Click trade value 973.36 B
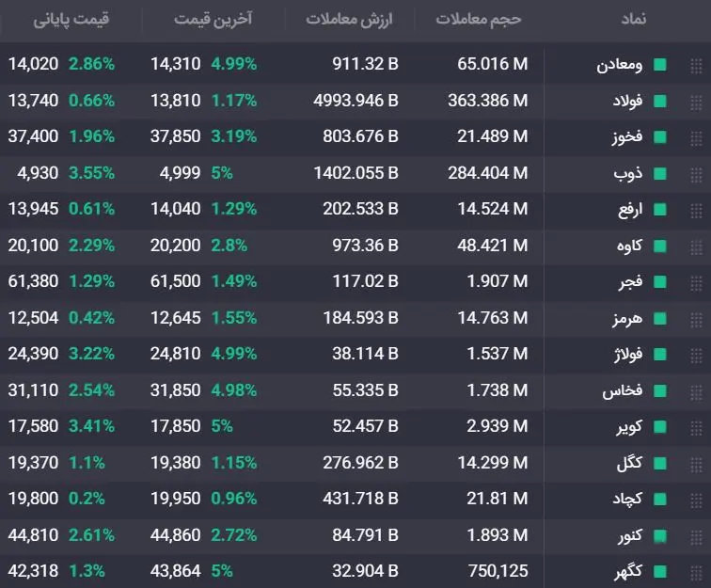Image resolution: width=711 pixels, height=588 pixels. pyautogui.click(x=365, y=246)
